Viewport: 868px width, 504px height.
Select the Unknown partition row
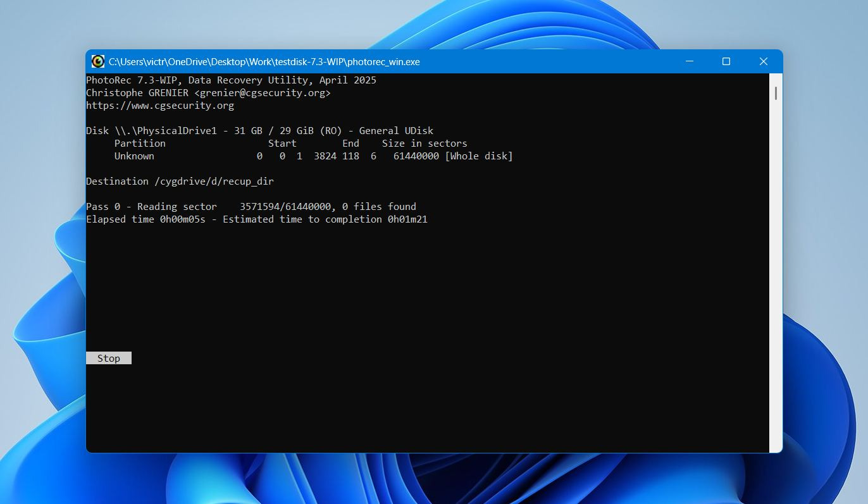click(x=134, y=156)
